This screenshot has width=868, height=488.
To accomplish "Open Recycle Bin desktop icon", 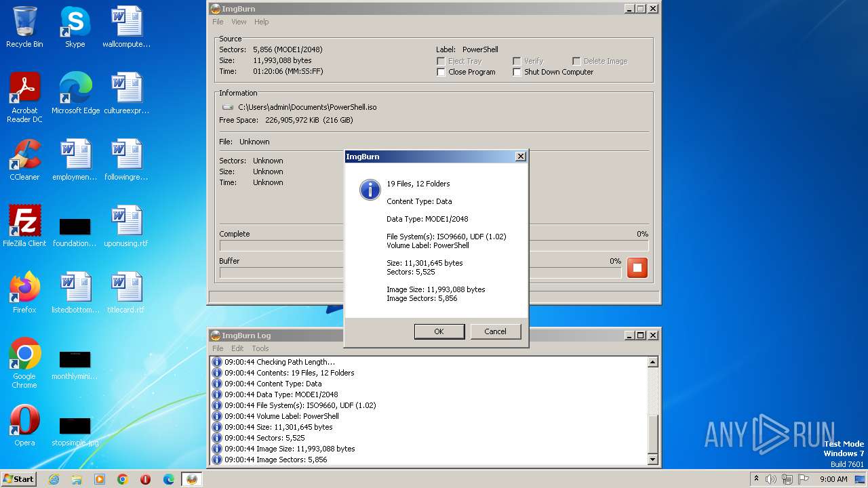I will coord(24,27).
